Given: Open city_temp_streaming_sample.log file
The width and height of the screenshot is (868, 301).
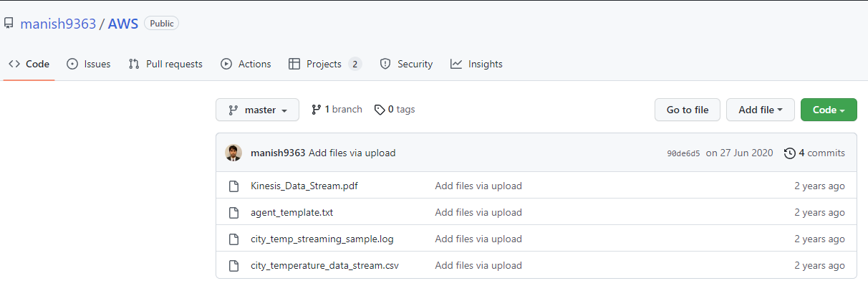Looking at the screenshot, I should 322,239.
